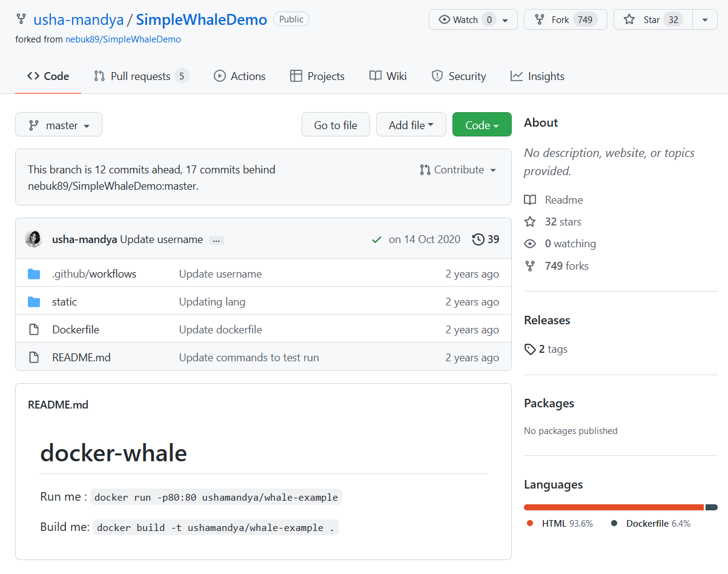Open the 'Updating lang' commit message
Image resolution: width=728 pixels, height=574 pixels.
coord(212,302)
